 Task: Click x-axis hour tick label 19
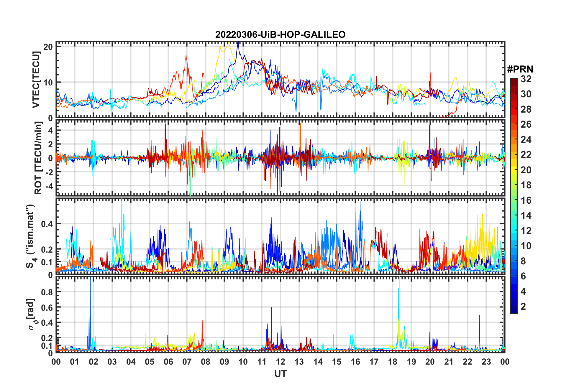point(411,362)
